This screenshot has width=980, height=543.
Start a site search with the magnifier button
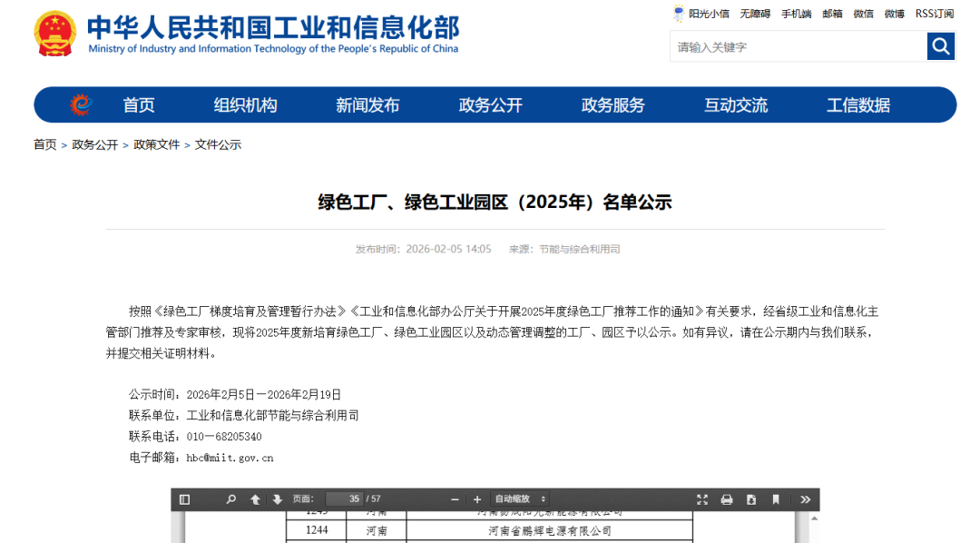[940, 45]
